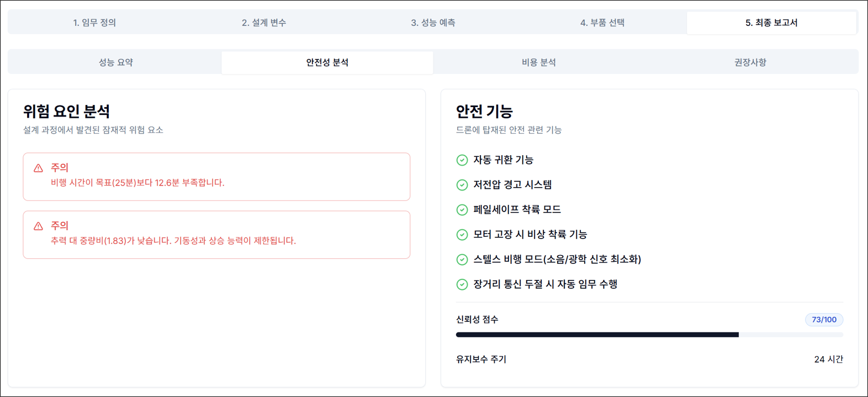
Task: Open the 권장사항 sub-tab
Action: click(x=750, y=62)
